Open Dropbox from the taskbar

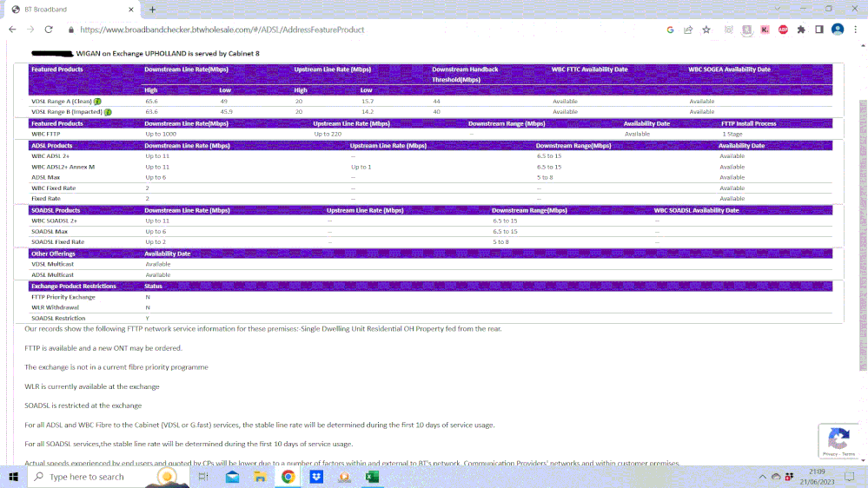[317, 477]
